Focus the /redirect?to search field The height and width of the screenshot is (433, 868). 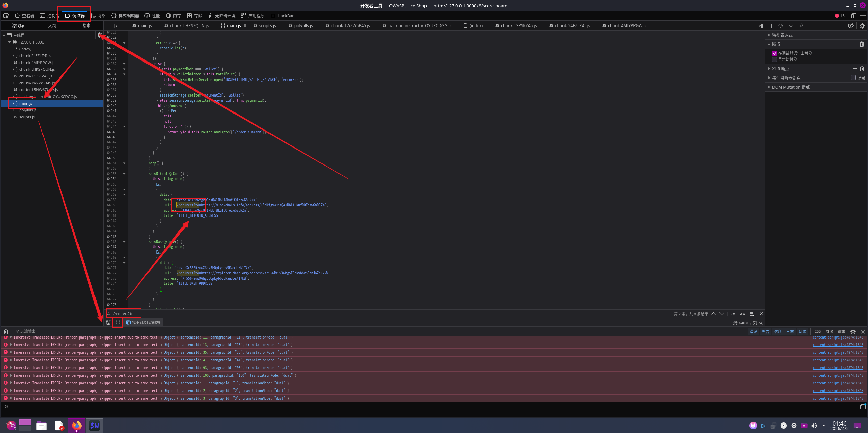coord(124,314)
